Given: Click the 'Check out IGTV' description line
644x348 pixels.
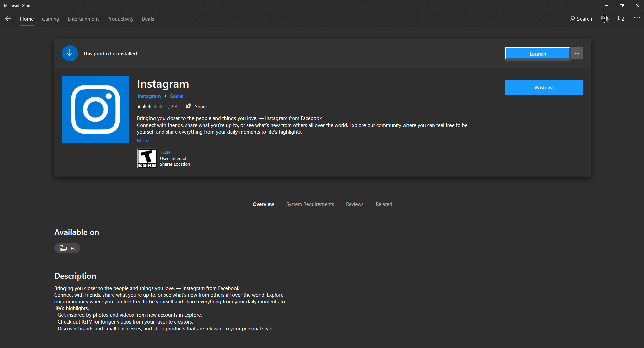Looking at the screenshot, I should coord(124,322).
